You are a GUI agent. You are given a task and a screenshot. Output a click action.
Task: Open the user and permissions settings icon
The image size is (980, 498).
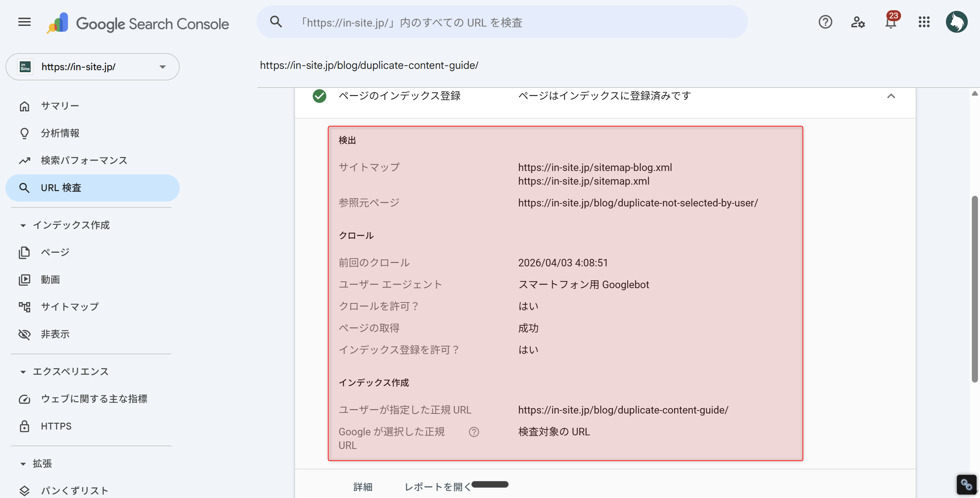858,23
